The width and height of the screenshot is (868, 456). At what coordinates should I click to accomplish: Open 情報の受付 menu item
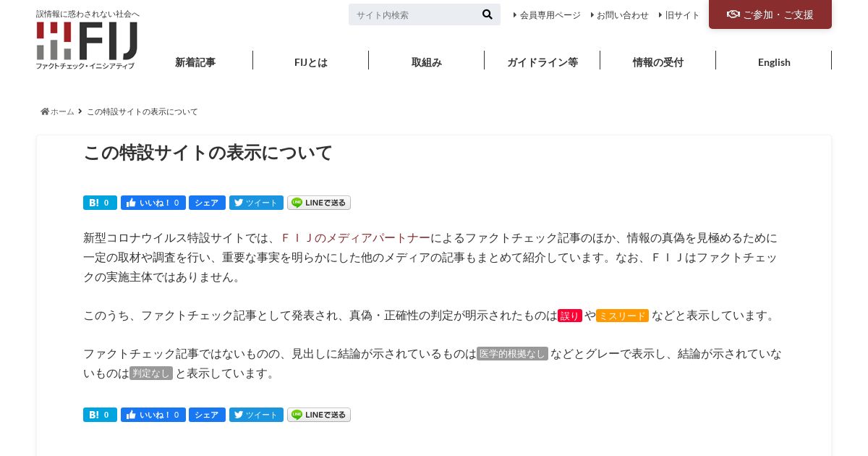click(x=658, y=62)
